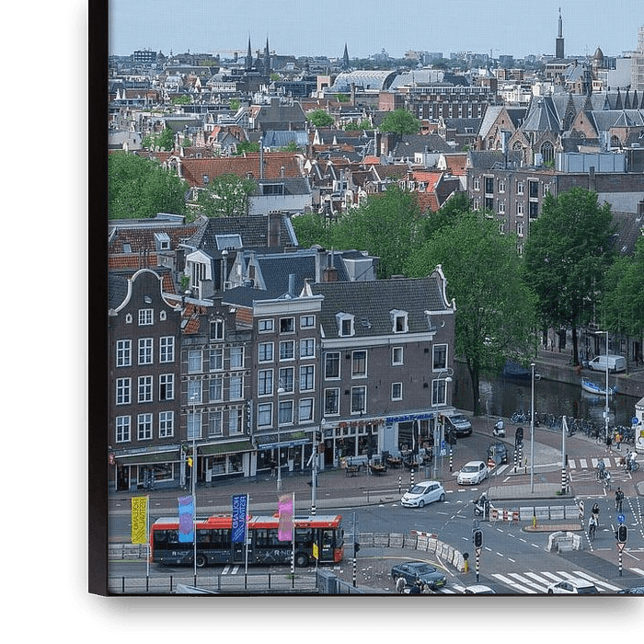This screenshot has height=644, width=644.
Task: Click the teal background left of canvas
Action: [x=37, y=322]
